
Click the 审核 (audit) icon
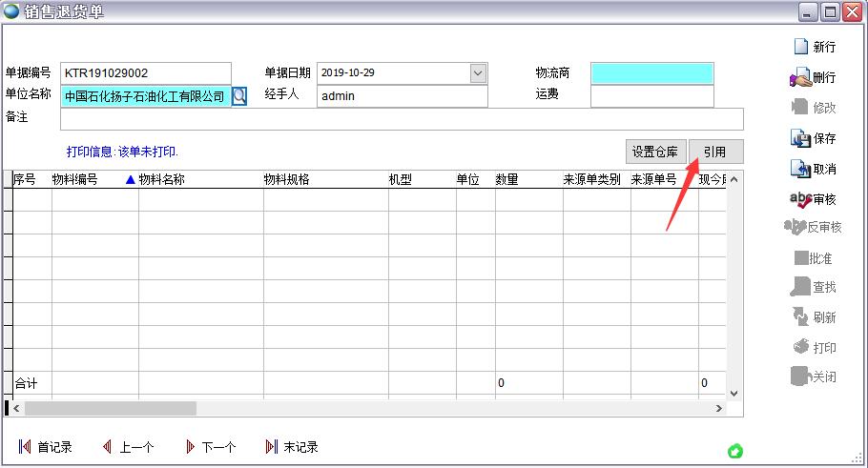[x=800, y=199]
